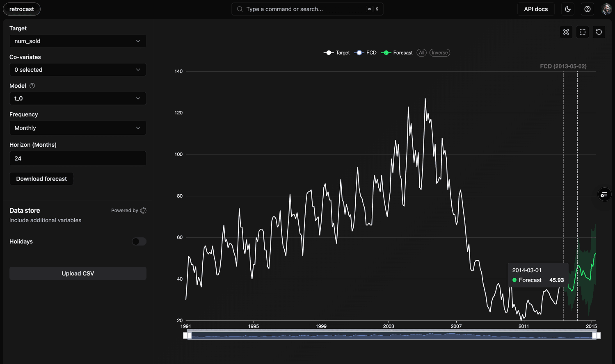Click the left handle of the chart range slider
Viewport: 615px width, 364px height.
click(189, 336)
